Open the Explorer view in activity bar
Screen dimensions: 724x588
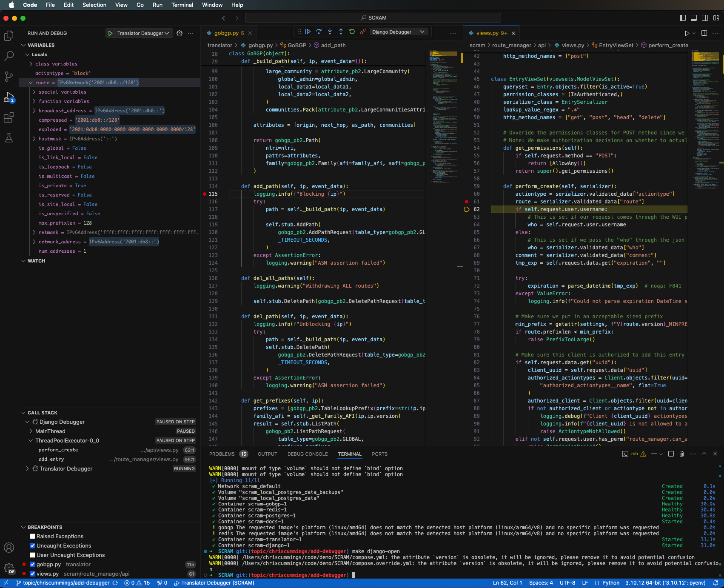9,36
